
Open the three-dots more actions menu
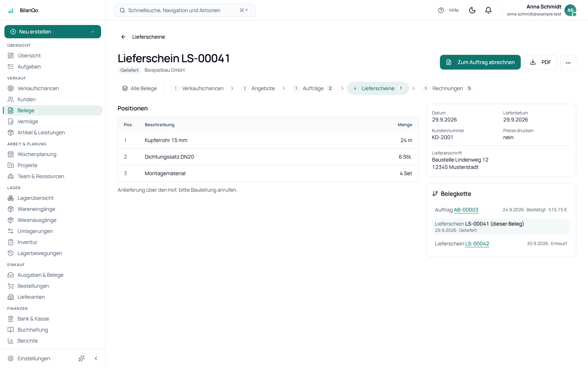click(568, 63)
